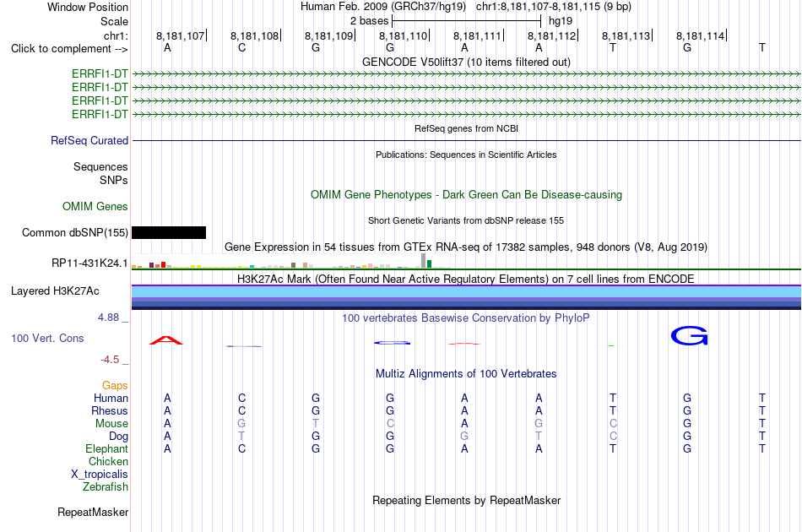802x532 pixels.
Task: Click the Chicken species row label
Action: tap(108, 461)
